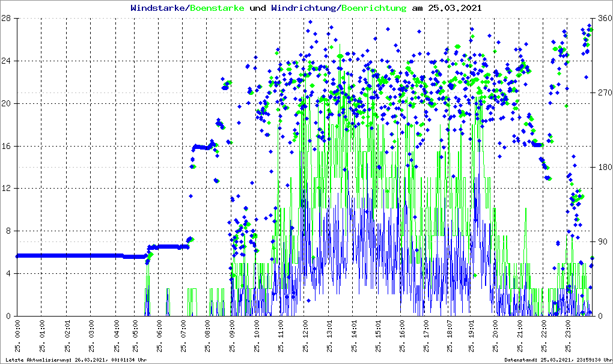This screenshot has height=364, width=613.
Task: Click the 06:00 time label on x-axis
Action: 161,338
